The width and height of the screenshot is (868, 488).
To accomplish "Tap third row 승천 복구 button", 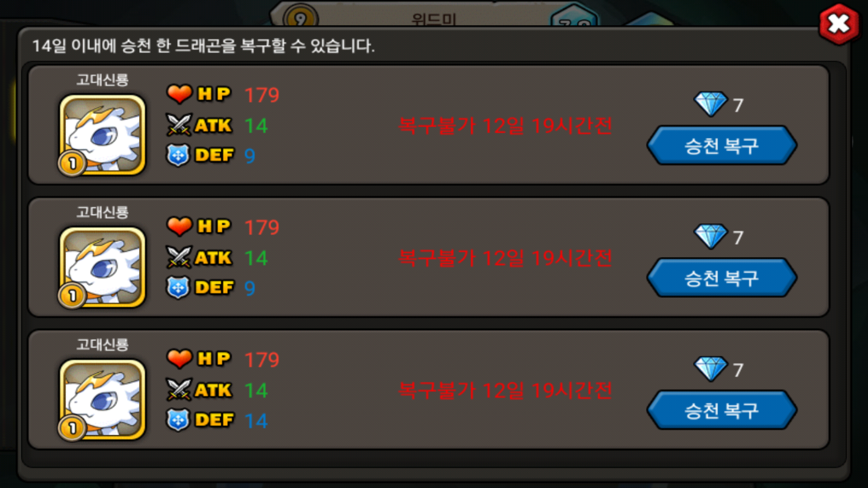I will coord(722,410).
